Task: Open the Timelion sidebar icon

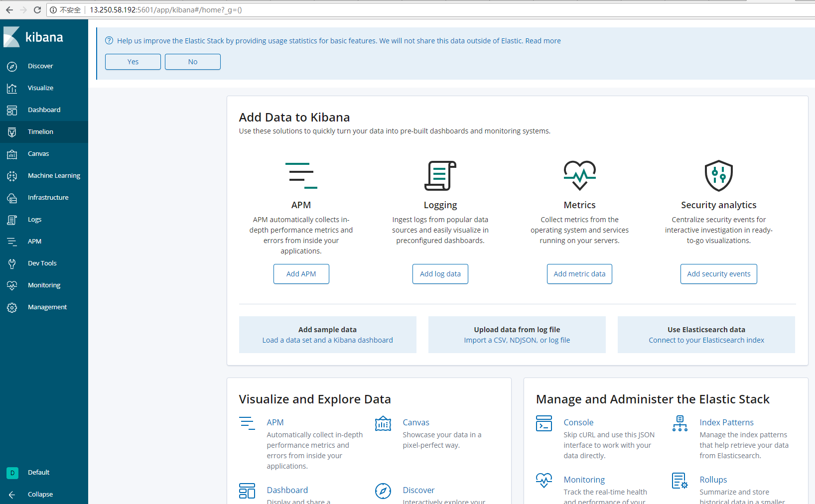Action: click(x=12, y=132)
